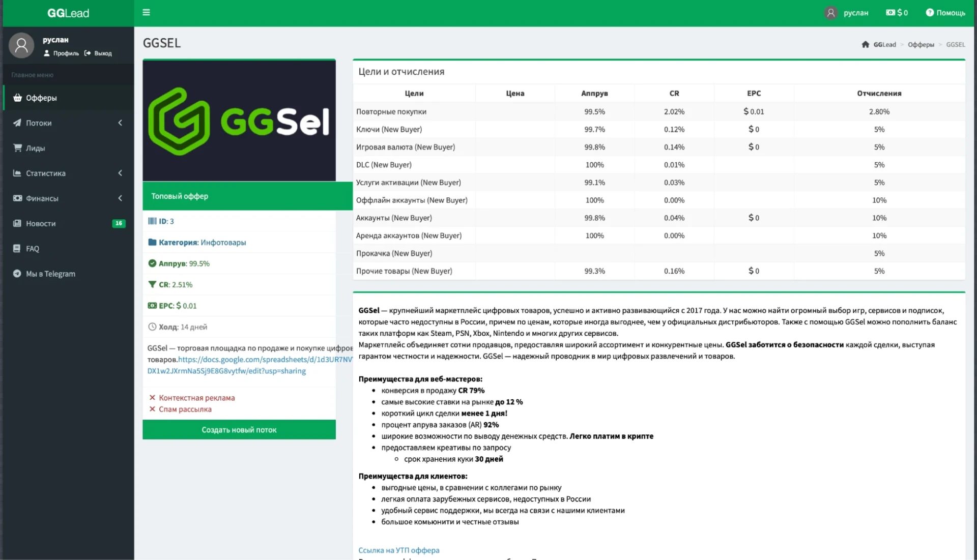This screenshot has width=977, height=560.
Task: Open the docs.google.com spreadsheet link
Action: 249,365
